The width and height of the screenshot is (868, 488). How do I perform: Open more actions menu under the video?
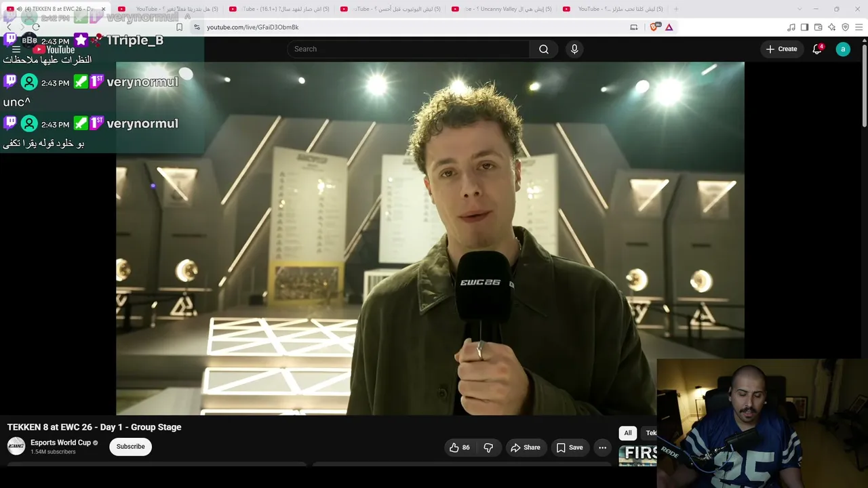pos(602,447)
